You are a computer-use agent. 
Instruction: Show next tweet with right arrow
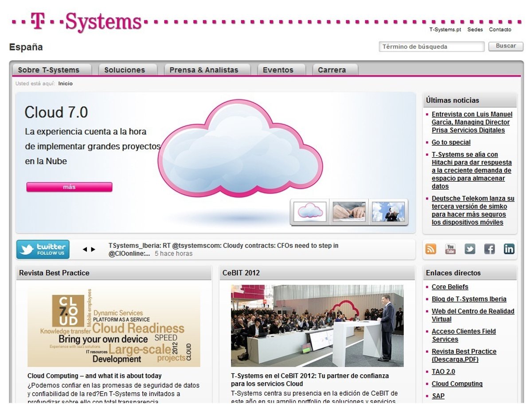93,249
